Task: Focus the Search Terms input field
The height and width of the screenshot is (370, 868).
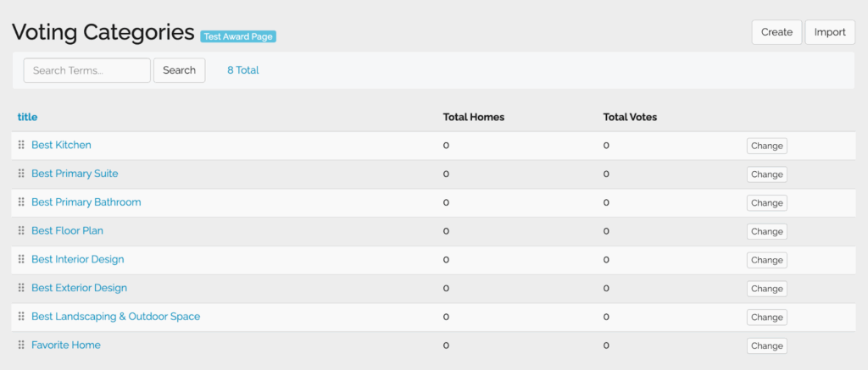Action: (x=86, y=70)
